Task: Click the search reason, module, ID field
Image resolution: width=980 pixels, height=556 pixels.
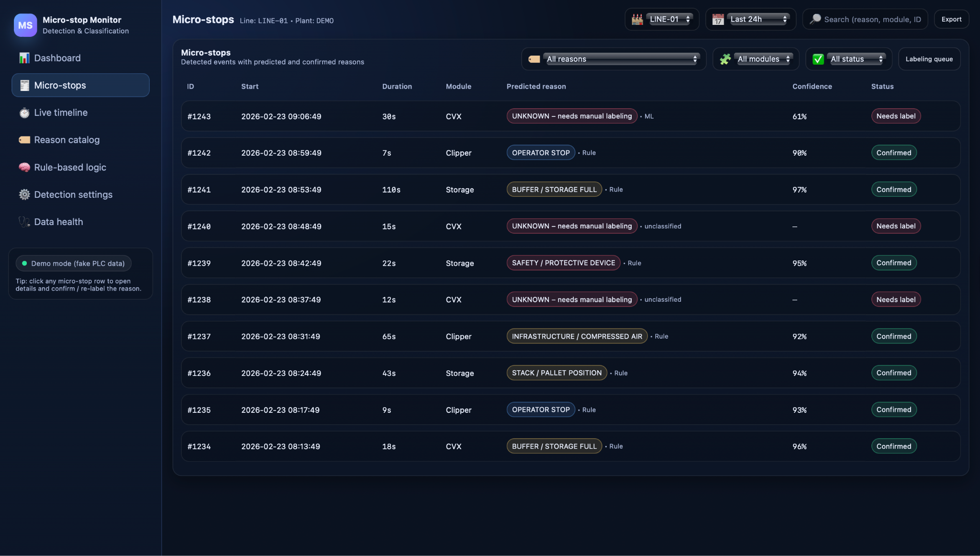Action: pos(872,19)
